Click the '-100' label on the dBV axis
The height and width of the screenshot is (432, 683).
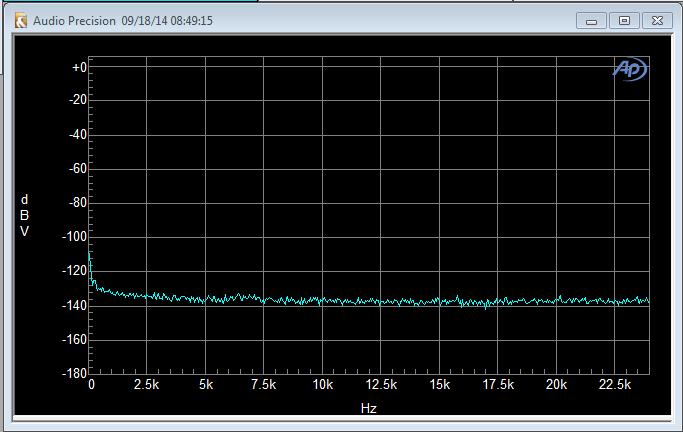75,236
